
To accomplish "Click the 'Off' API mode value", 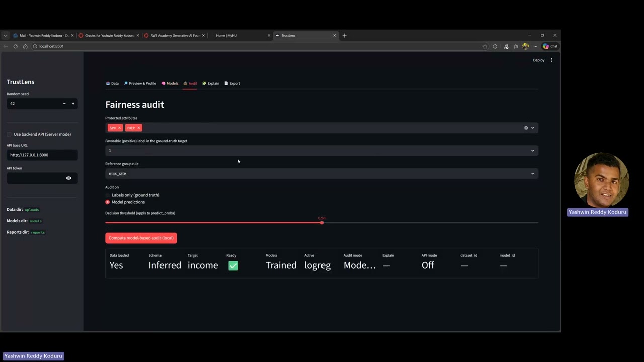I will pyautogui.click(x=428, y=265).
